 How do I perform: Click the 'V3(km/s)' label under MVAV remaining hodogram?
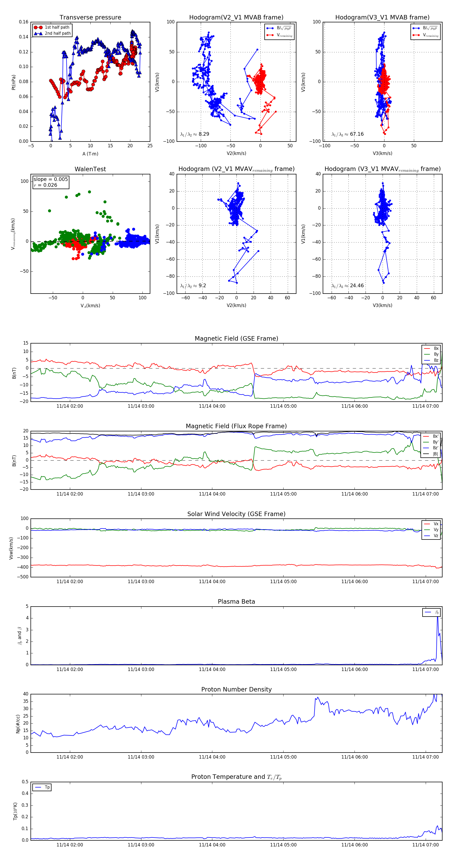click(x=382, y=306)
